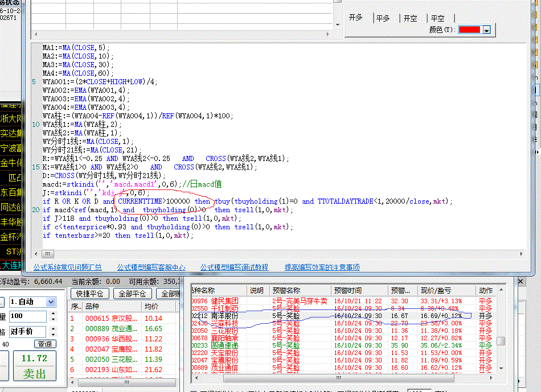Select position row 002047 宝鹰股...
Viewport: 541px width, 392px height.
pyautogui.click(x=124, y=349)
